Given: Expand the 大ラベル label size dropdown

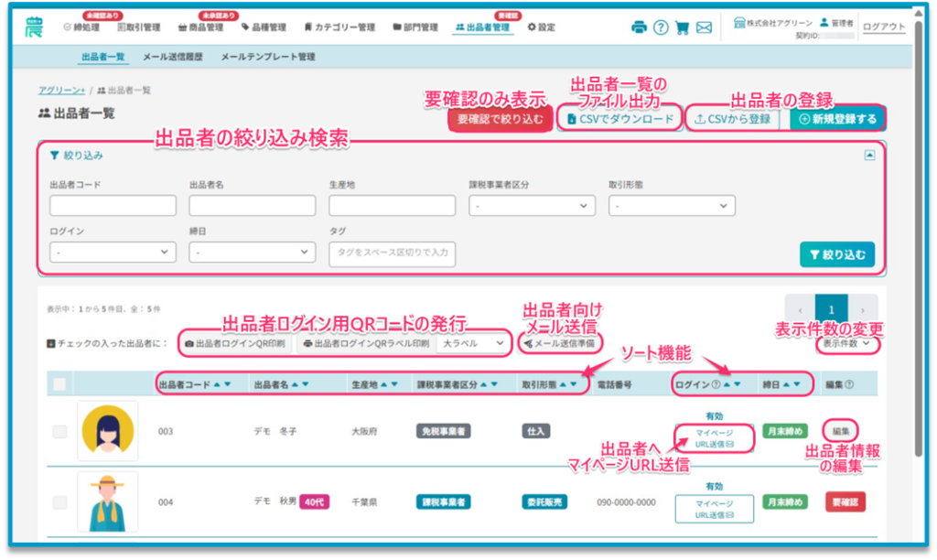Looking at the screenshot, I should click(x=472, y=343).
